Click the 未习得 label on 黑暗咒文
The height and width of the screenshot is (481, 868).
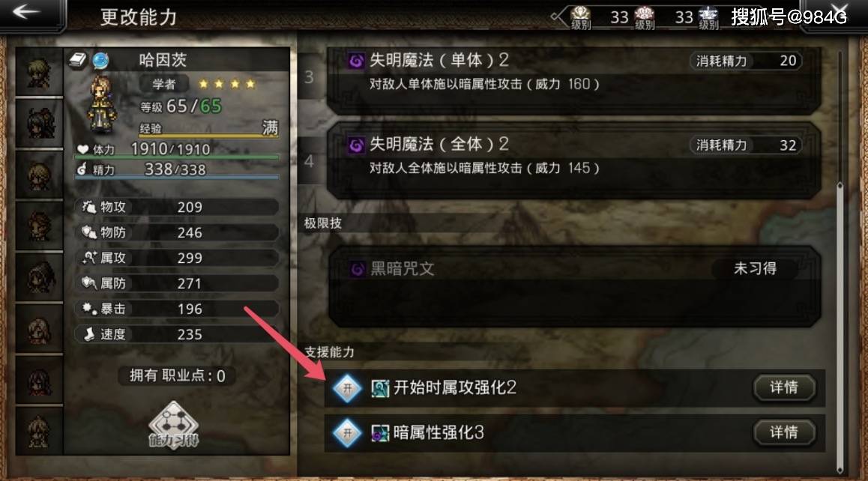[x=755, y=269]
